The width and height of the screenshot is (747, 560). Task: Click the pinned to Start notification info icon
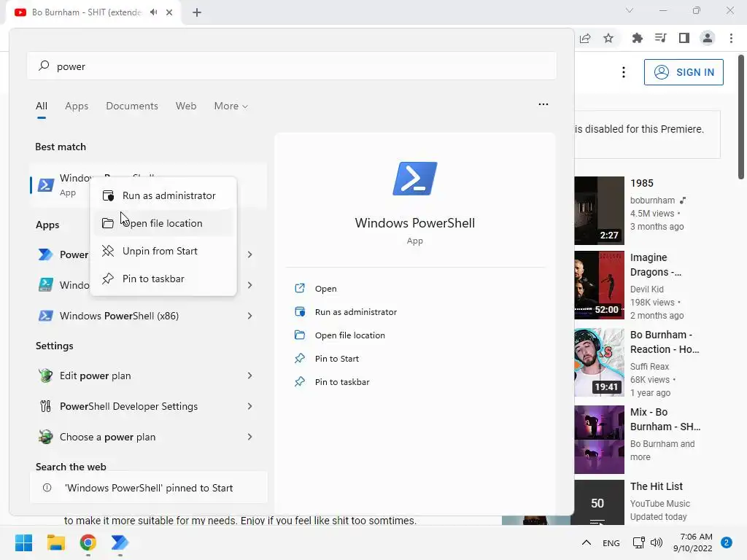[47, 488]
